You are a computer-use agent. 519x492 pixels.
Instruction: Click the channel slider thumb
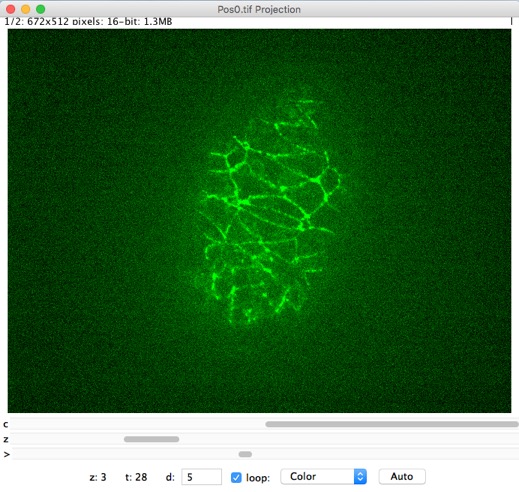[392, 424]
